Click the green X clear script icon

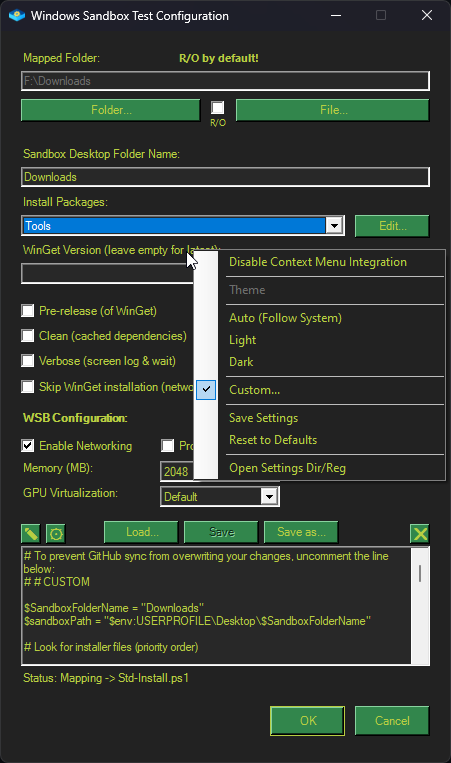coord(419,534)
